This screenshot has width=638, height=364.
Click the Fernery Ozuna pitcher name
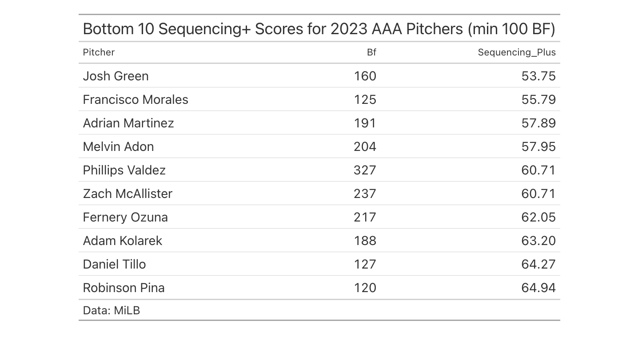point(125,217)
